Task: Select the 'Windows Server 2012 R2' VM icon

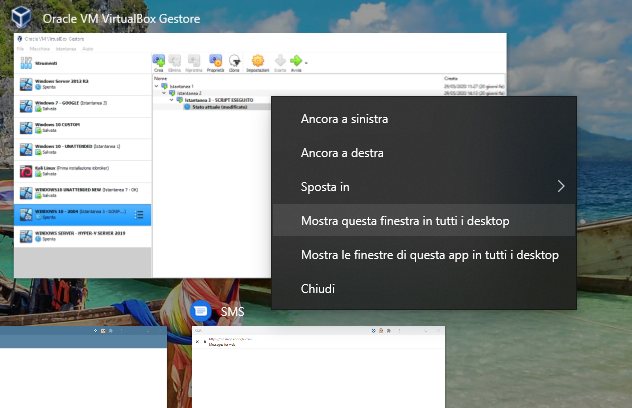Action: pos(26,84)
